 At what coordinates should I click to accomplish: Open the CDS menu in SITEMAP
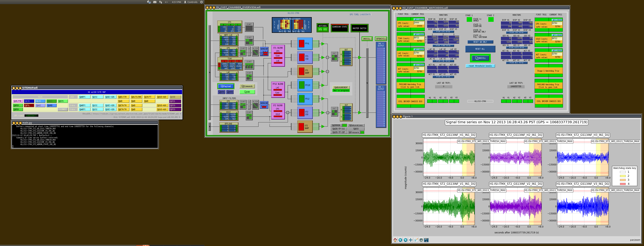pos(29,101)
